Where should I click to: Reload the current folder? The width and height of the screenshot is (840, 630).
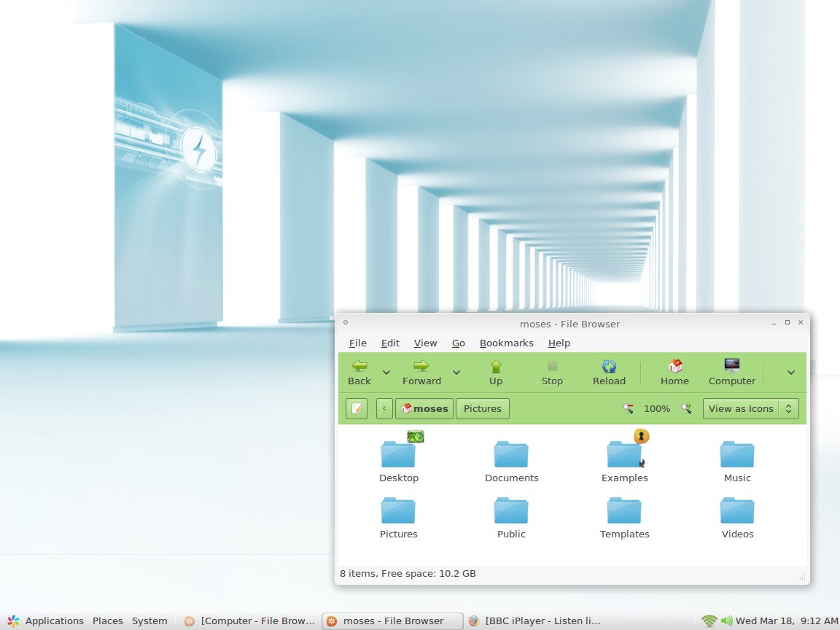pyautogui.click(x=609, y=373)
